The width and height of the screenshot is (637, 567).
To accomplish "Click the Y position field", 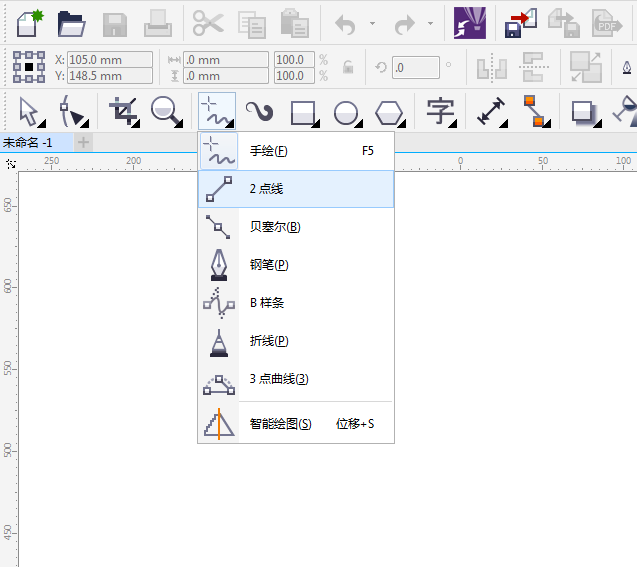I will [x=110, y=76].
